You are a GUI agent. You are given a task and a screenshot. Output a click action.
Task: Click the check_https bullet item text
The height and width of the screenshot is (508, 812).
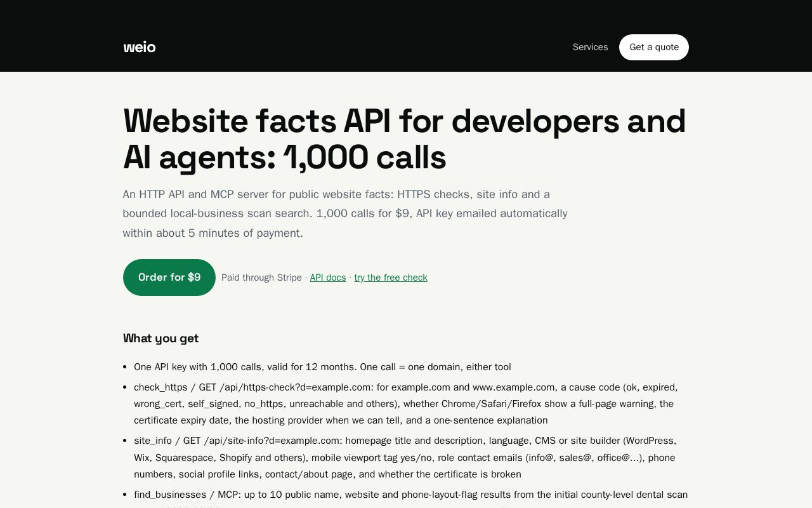pyautogui.click(x=406, y=404)
